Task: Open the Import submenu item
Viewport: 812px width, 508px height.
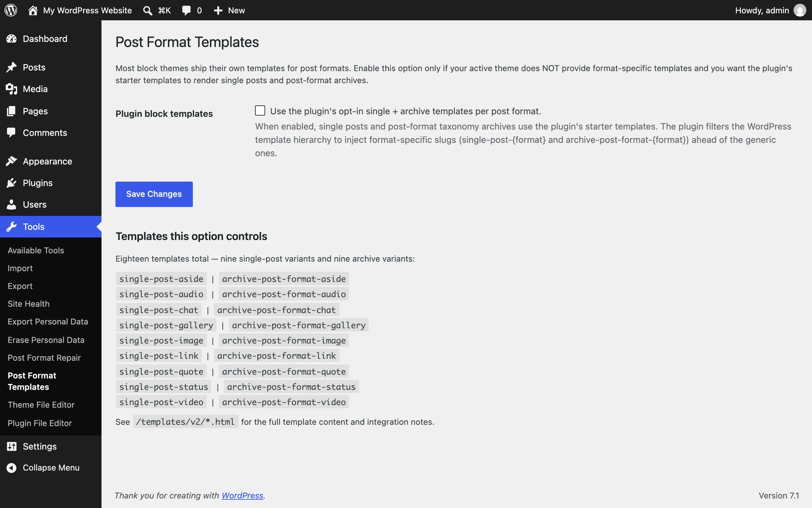Action: 20,268
